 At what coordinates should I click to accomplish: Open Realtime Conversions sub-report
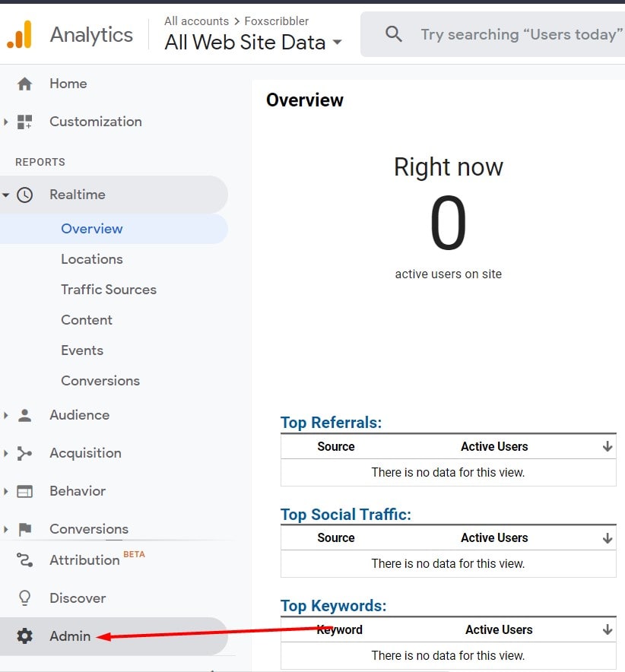click(x=100, y=381)
